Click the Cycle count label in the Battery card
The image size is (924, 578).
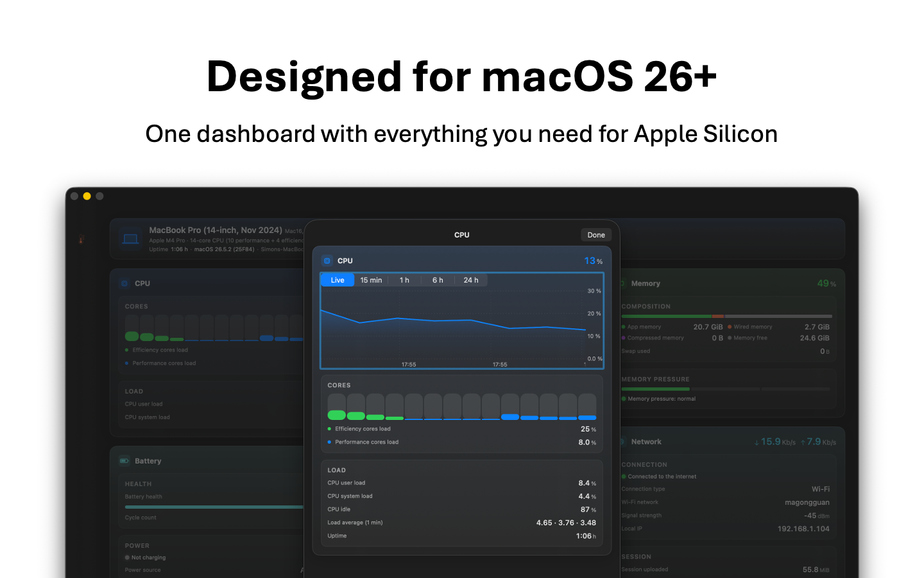141,518
